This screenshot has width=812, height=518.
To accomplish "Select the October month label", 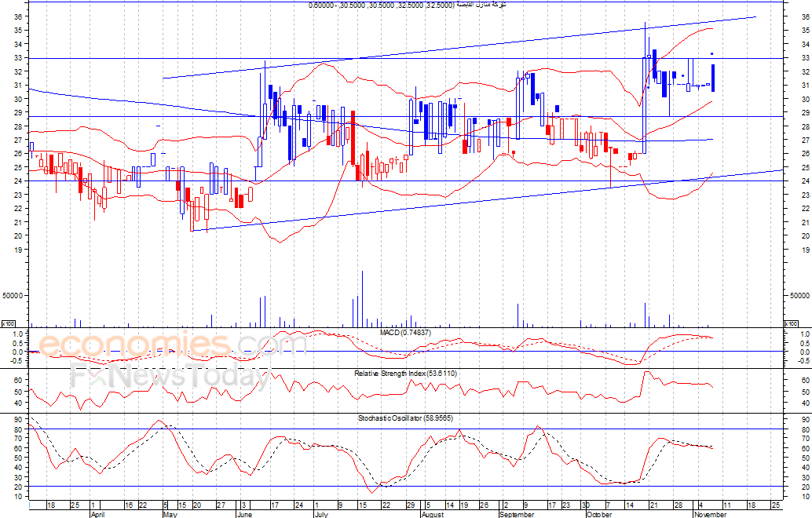I will point(599,514).
